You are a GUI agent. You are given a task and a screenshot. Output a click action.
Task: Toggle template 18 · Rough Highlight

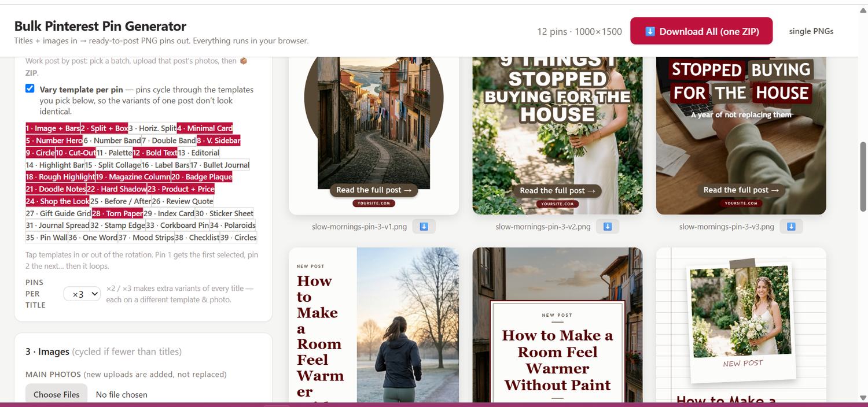pyautogui.click(x=60, y=177)
